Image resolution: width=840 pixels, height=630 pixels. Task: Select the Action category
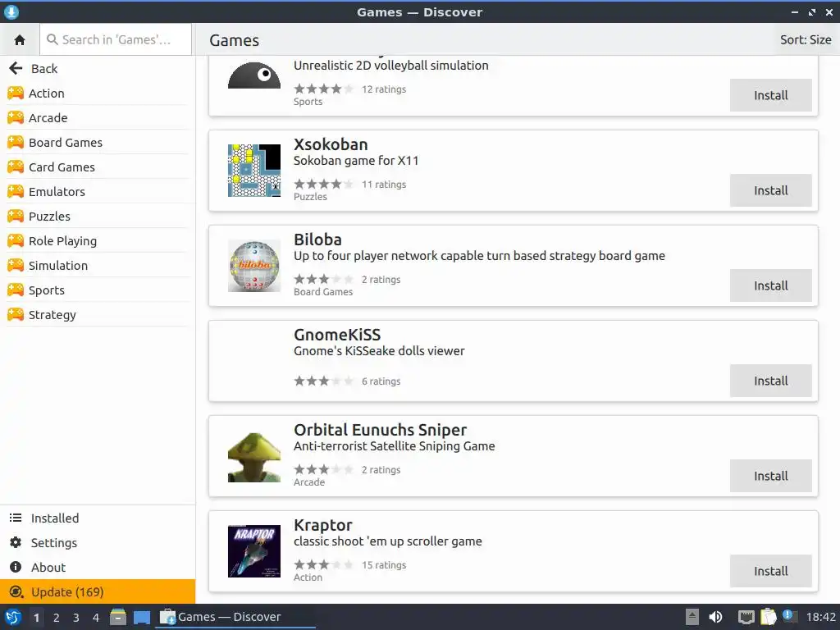[98, 94]
